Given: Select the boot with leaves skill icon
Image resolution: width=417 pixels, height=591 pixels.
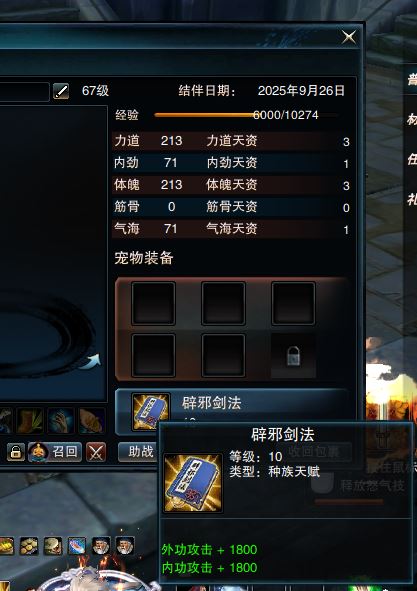Looking at the screenshot, I should point(29,420).
